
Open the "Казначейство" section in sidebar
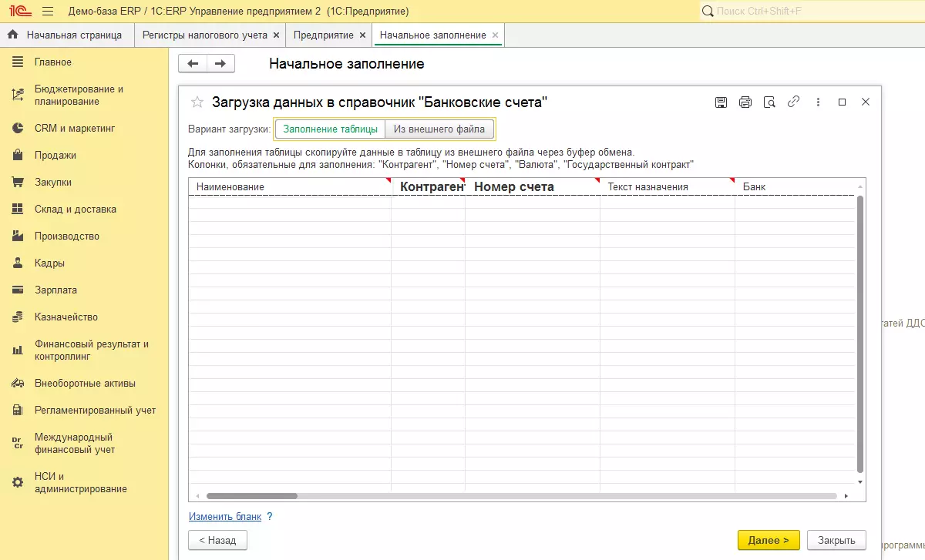(66, 317)
